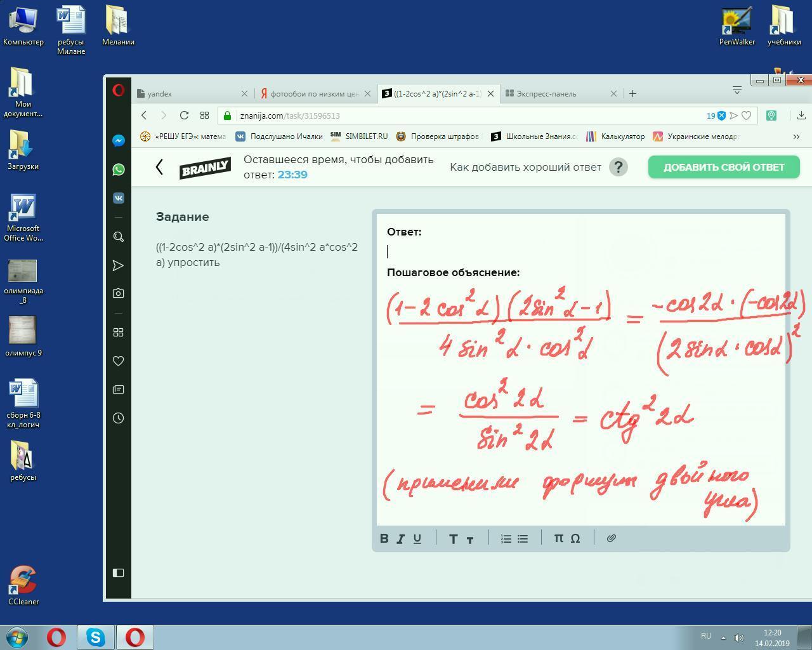Screen dimensions: 812x650
Task: Open WhatsApp in Opera sidebar
Action: [x=119, y=169]
